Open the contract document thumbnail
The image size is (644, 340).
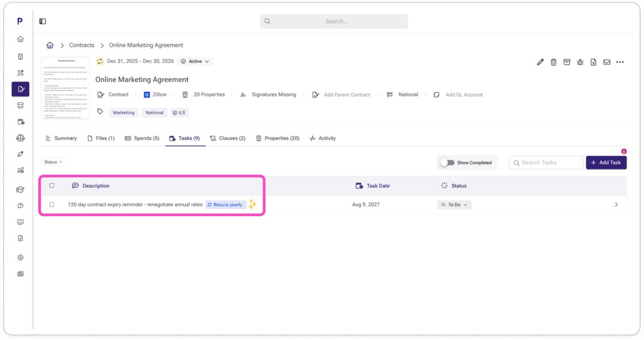66,88
